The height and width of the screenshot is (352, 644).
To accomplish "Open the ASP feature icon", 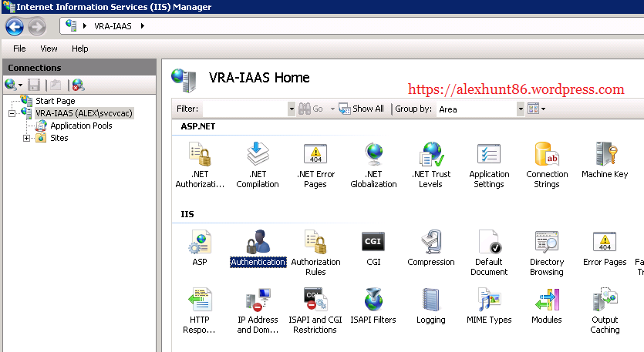I will [x=200, y=248].
